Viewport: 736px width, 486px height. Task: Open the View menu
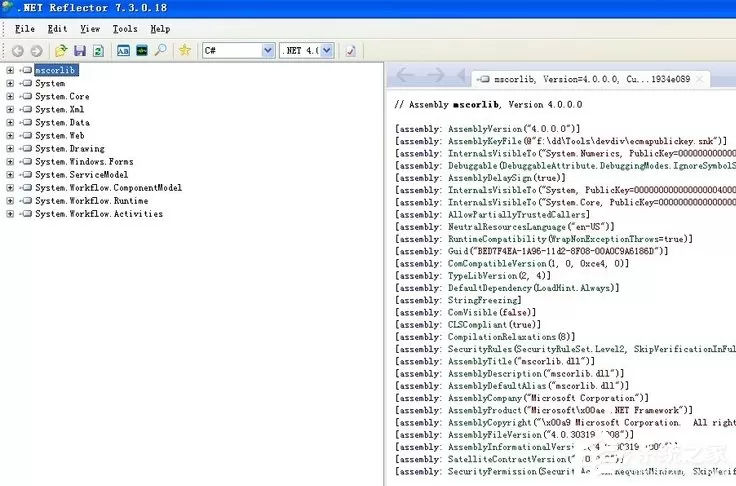[90, 29]
